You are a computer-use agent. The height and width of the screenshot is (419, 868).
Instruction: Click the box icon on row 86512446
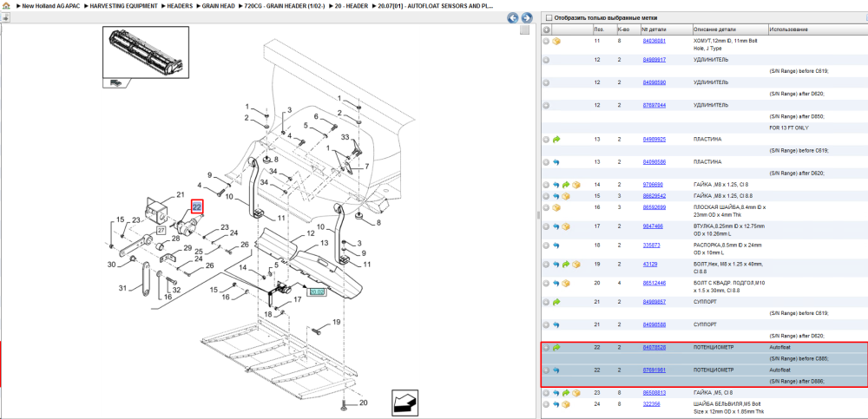566,284
